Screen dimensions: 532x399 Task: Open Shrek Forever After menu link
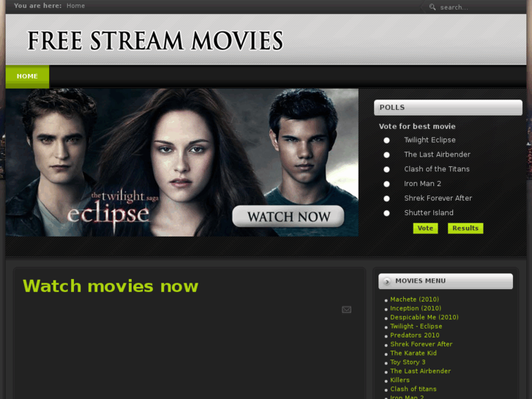(421, 344)
